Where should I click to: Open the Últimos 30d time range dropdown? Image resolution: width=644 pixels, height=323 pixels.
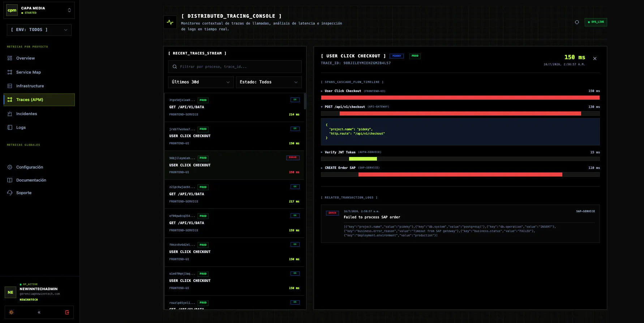tap(201, 82)
